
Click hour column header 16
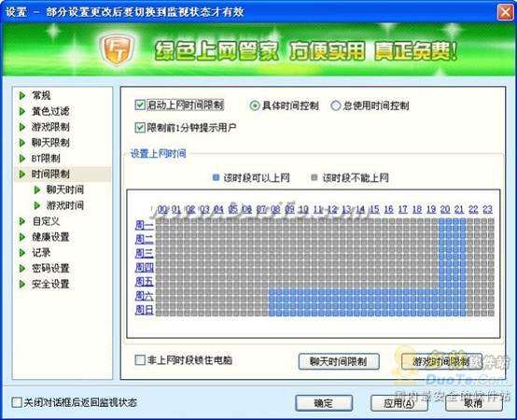tap(388, 209)
